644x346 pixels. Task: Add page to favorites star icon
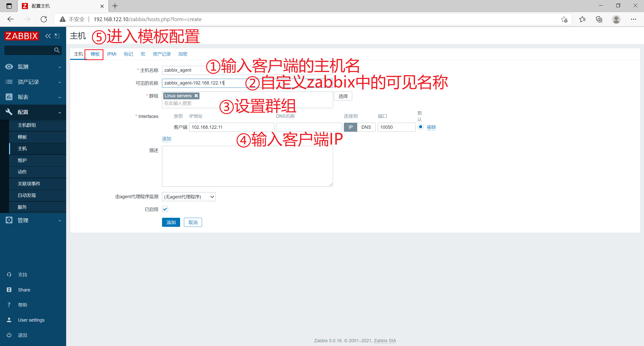click(x=564, y=19)
